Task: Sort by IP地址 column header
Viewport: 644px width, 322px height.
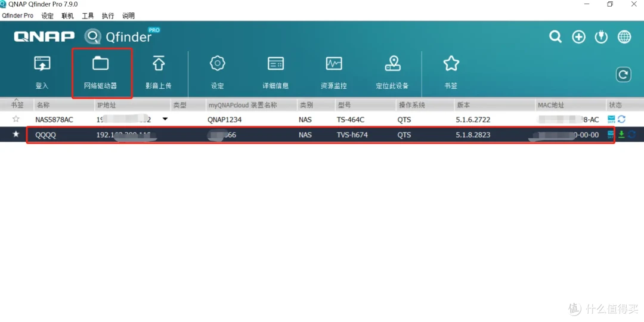Action: pos(132,105)
